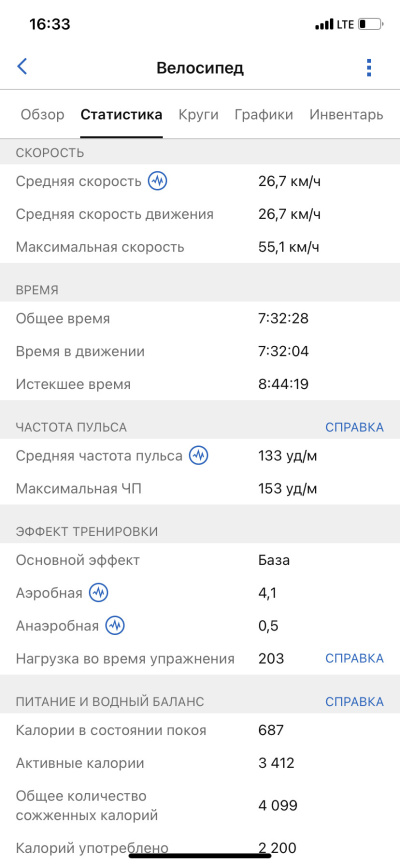The image size is (400, 866).
Task: Tap the Максимальная скорость row
Action: pyautogui.click(x=200, y=247)
